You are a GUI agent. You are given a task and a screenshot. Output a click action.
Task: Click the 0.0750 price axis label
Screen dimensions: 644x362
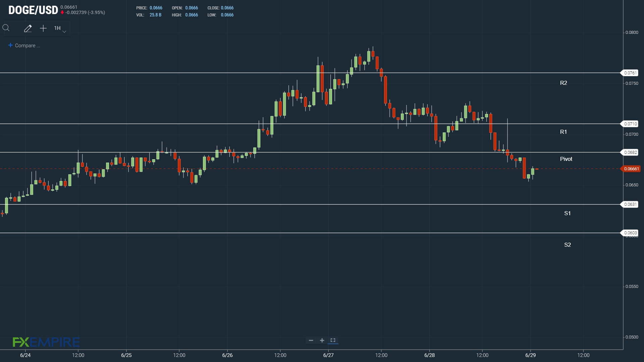pyautogui.click(x=632, y=83)
